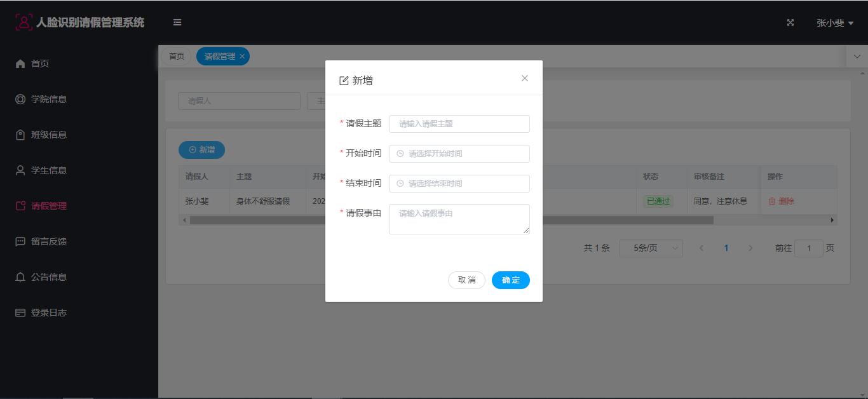The height and width of the screenshot is (399, 868).
Task: Open the 开始时间 date picker field
Action: (459, 154)
